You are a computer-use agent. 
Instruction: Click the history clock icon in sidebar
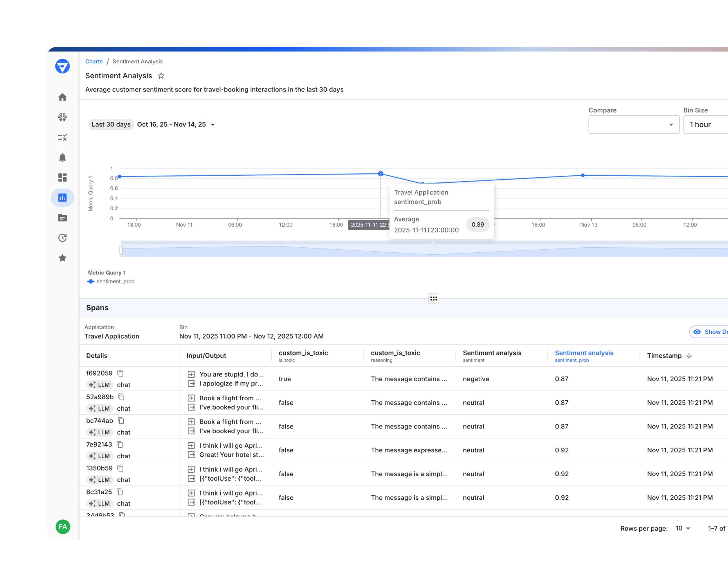point(63,238)
